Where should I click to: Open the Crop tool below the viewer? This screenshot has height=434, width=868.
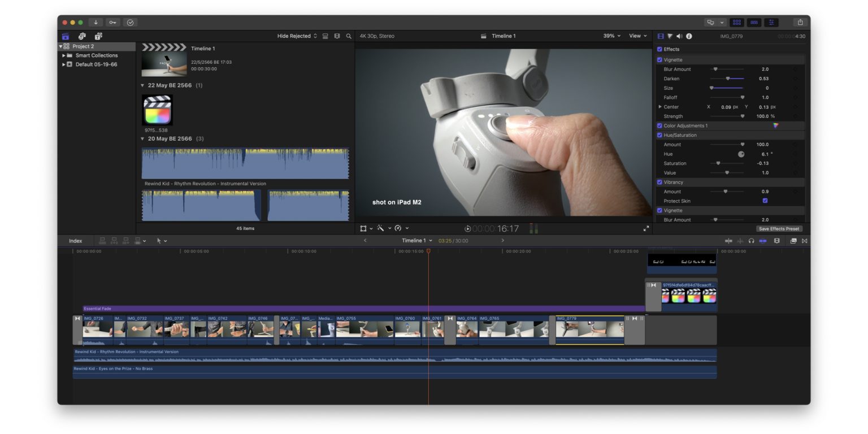(364, 229)
